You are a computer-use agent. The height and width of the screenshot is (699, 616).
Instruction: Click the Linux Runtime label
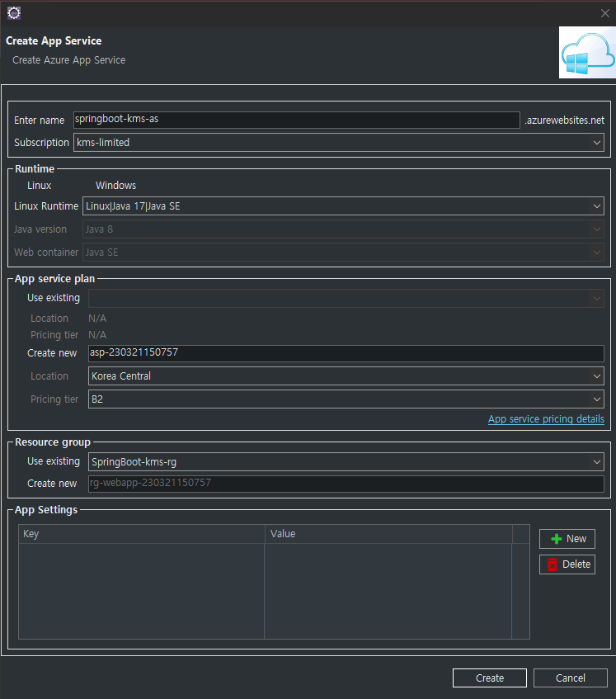coord(46,206)
